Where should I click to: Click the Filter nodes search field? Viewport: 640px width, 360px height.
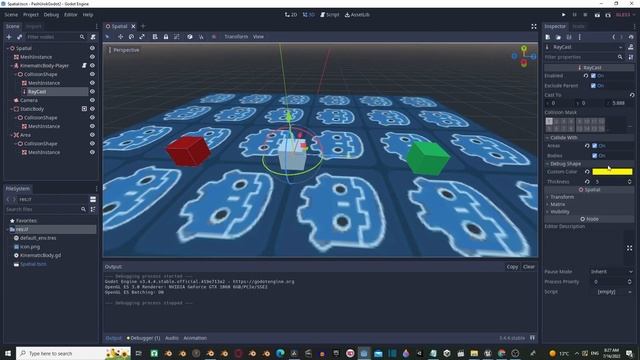pos(56,37)
